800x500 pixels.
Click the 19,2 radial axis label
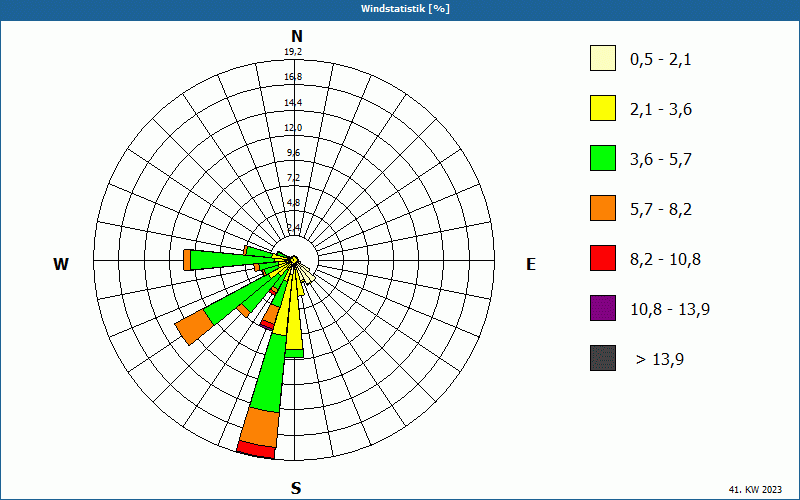(x=293, y=52)
